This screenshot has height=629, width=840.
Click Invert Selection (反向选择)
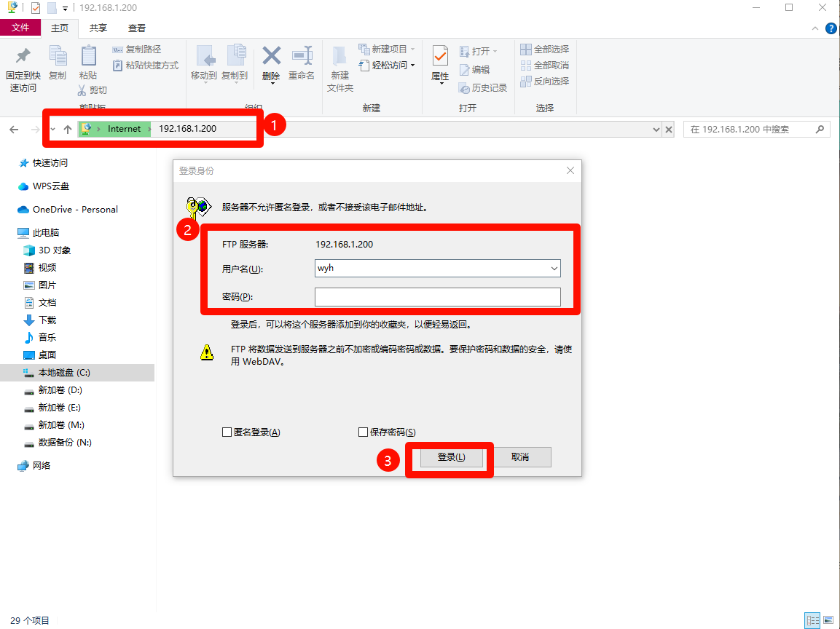(x=545, y=82)
